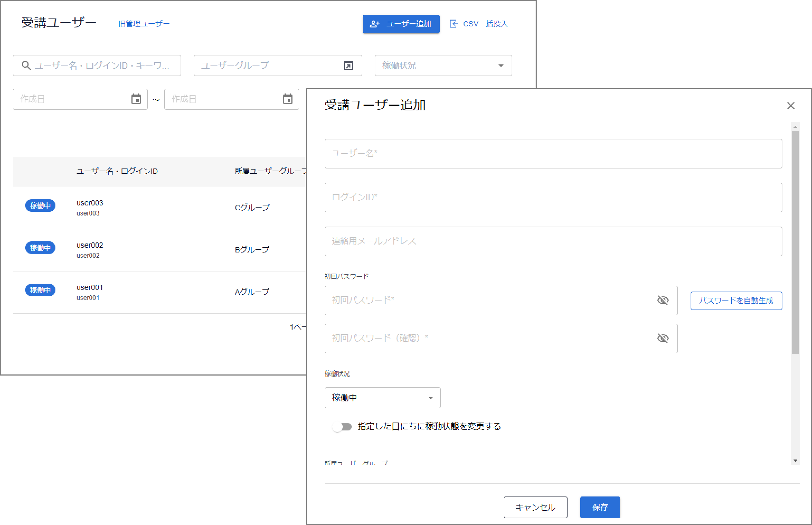Viewport: 812px width, 525px height.
Task: Click the dialog scrollbar up arrow
Action: pos(795,126)
